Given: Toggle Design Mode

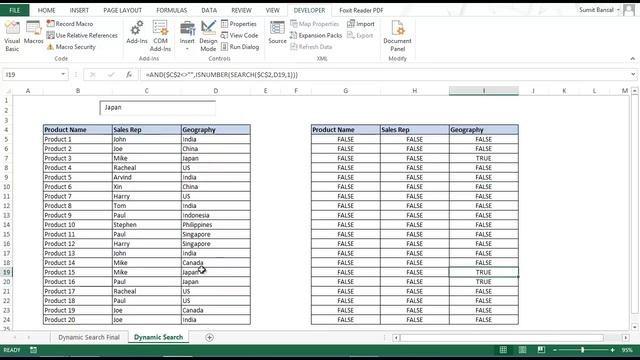Looking at the screenshot, I should (208, 36).
